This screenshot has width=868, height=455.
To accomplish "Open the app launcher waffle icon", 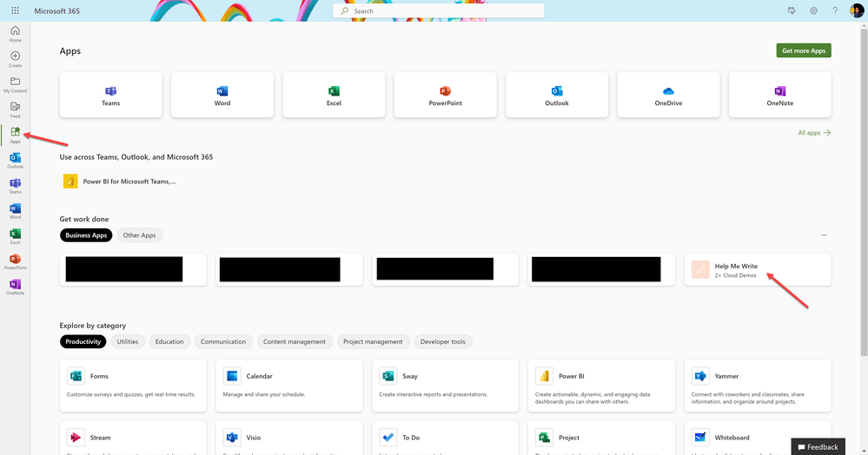I will coord(15,10).
